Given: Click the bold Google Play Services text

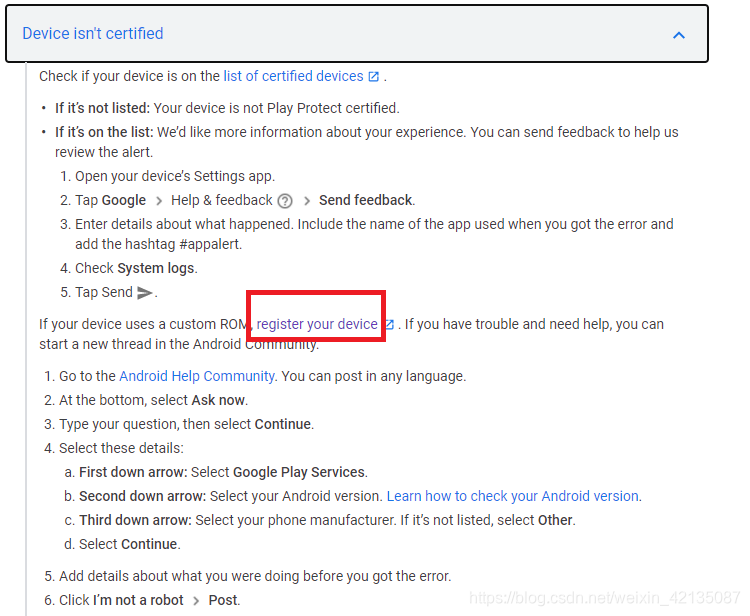Looking at the screenshot, I should (299, 473).
